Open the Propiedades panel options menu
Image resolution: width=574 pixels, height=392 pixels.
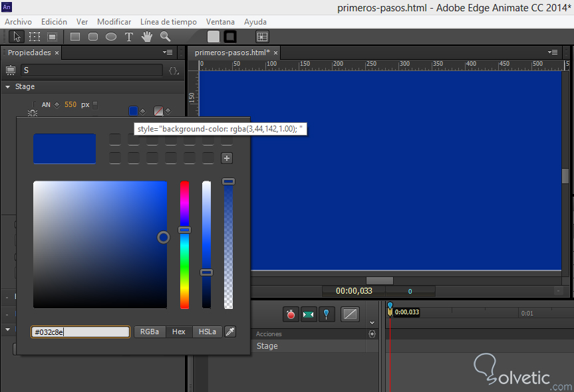pos(168,52)
